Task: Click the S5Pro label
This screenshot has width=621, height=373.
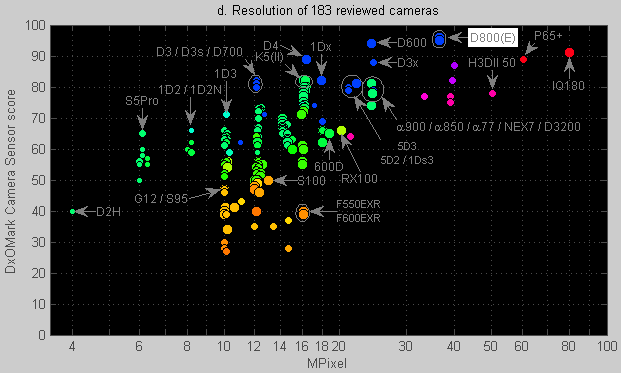Action: click(x=142, y=101)
